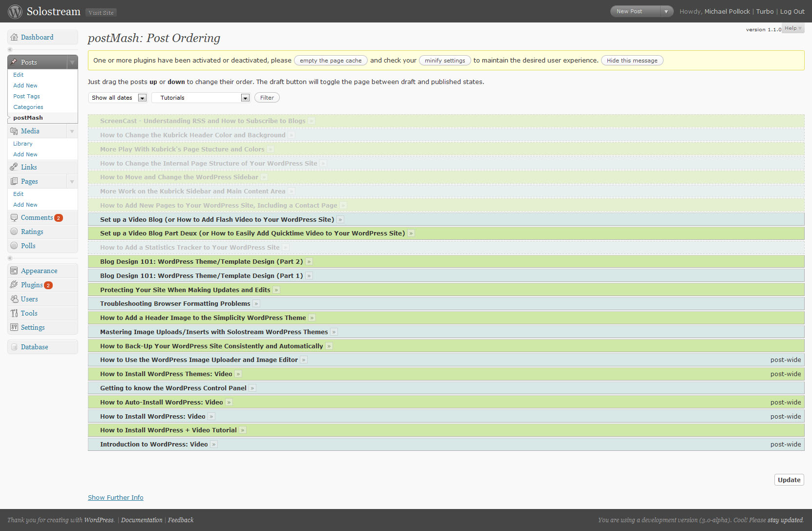The width and height of the screenshot is (812, 531).
Task: Open the Show all dates dropdown
Action: (x=118, y=98)
